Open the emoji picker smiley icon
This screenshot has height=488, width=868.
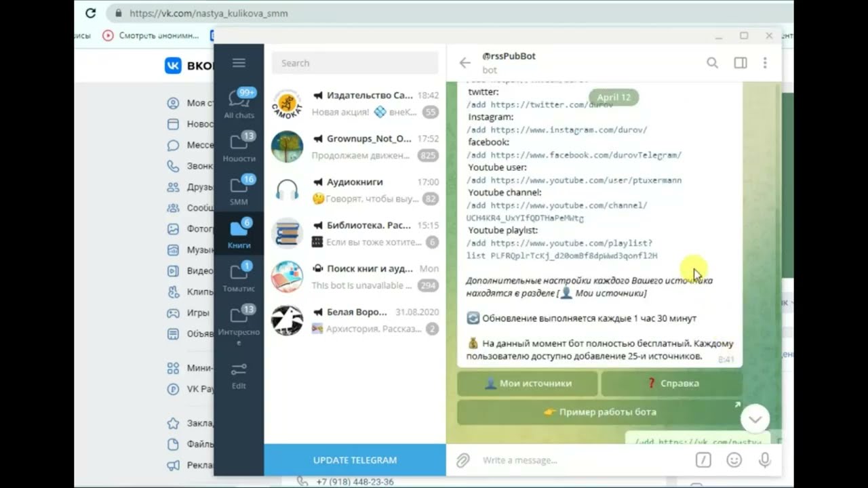coord(734,460)
